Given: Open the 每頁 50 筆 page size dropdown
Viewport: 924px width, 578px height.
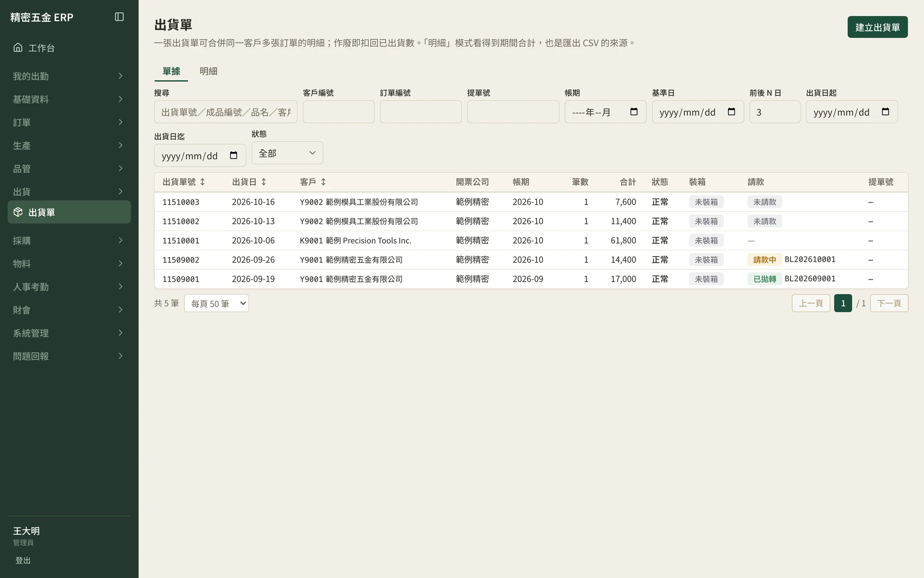Looking at the screenshot, I should tap(217, 303).
